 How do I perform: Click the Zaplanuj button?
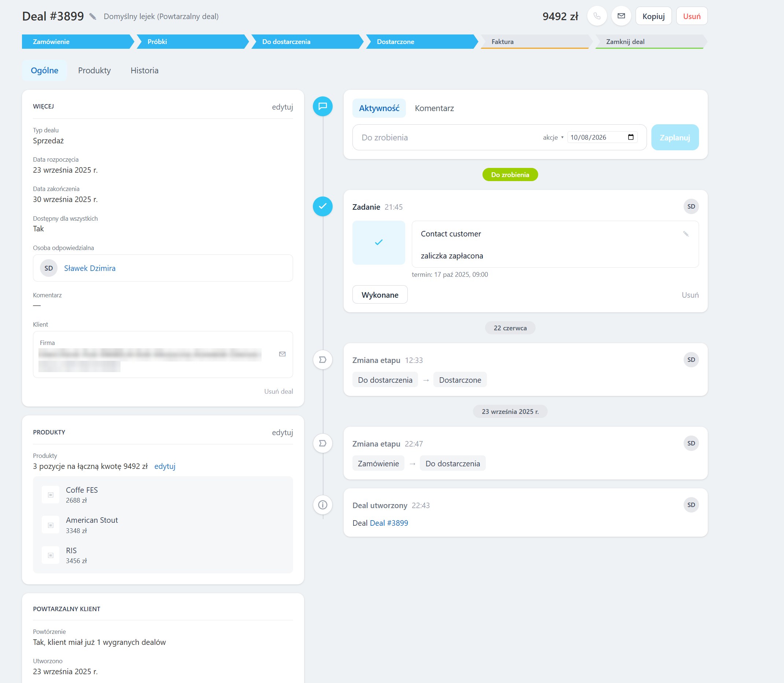tap(675, 137)
